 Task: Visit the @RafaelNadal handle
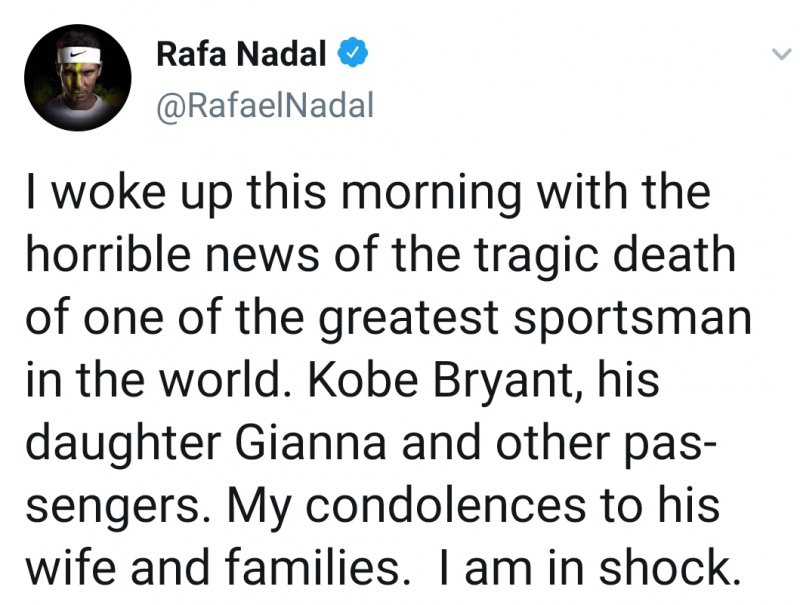(x=265, y=104)
